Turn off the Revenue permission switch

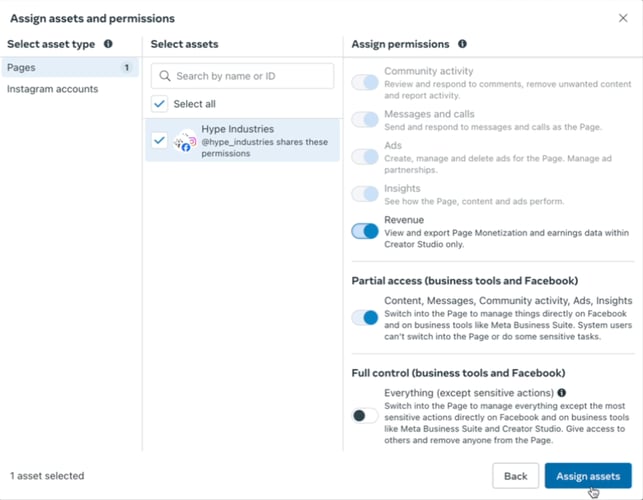pyautogui.click(x=365, y=231)
